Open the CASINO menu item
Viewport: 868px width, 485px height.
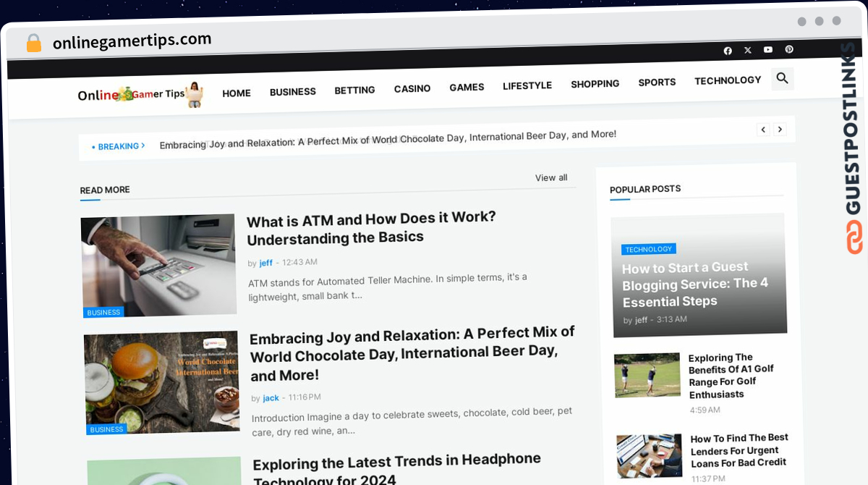coord(412,89)
